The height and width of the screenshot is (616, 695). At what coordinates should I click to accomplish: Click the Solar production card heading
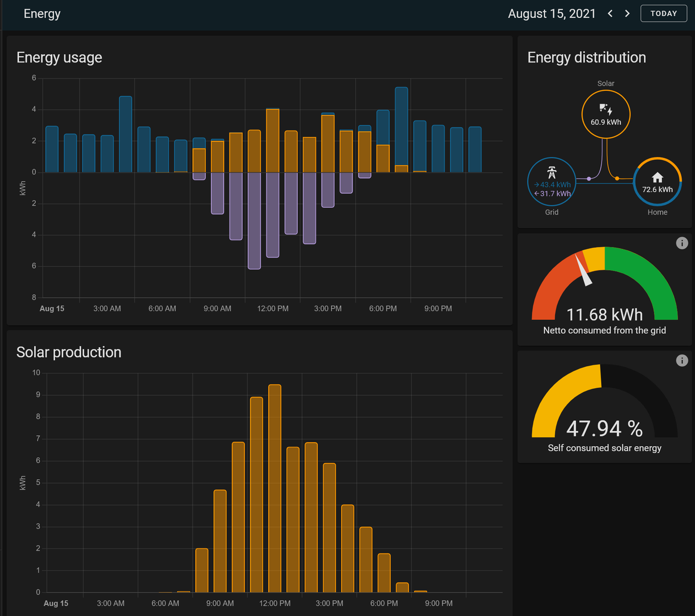click(69, 352)
